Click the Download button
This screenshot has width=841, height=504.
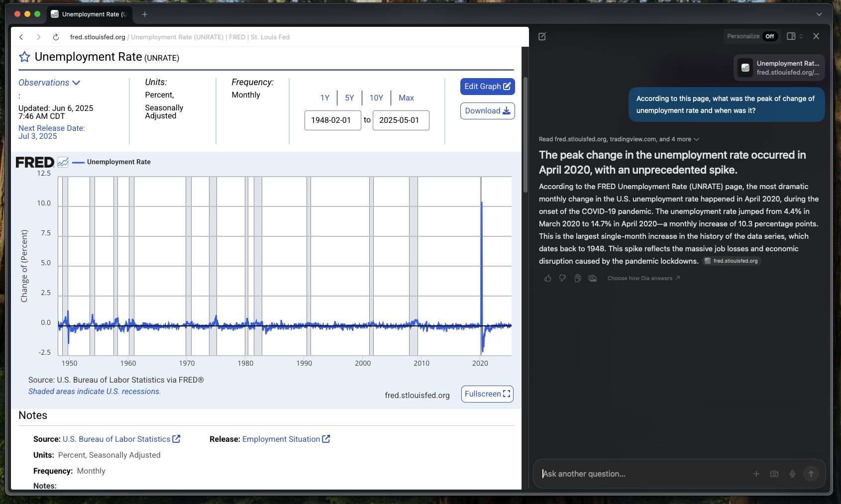coord(488,111)
